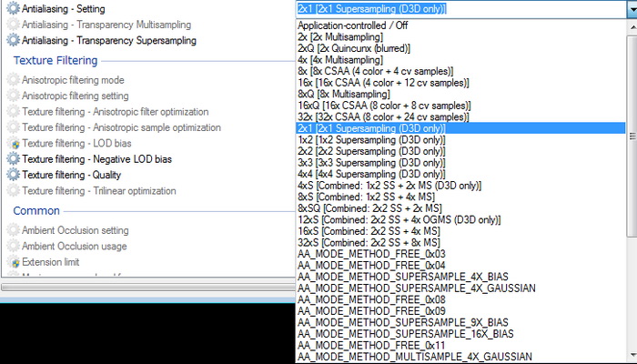Click the shield gear icon beside Texture filtering - LOD bias
Viewport: 637px width, 364px height.
15,144
